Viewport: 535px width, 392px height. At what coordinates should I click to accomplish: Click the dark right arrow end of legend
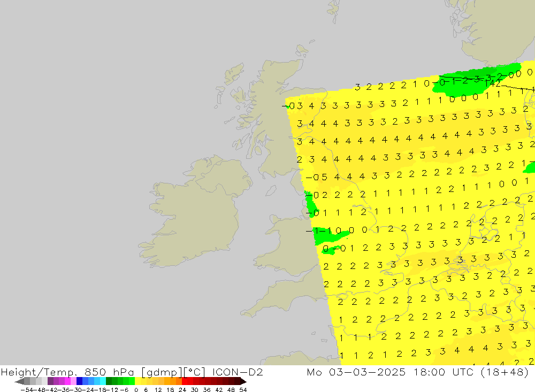point(243,381)
